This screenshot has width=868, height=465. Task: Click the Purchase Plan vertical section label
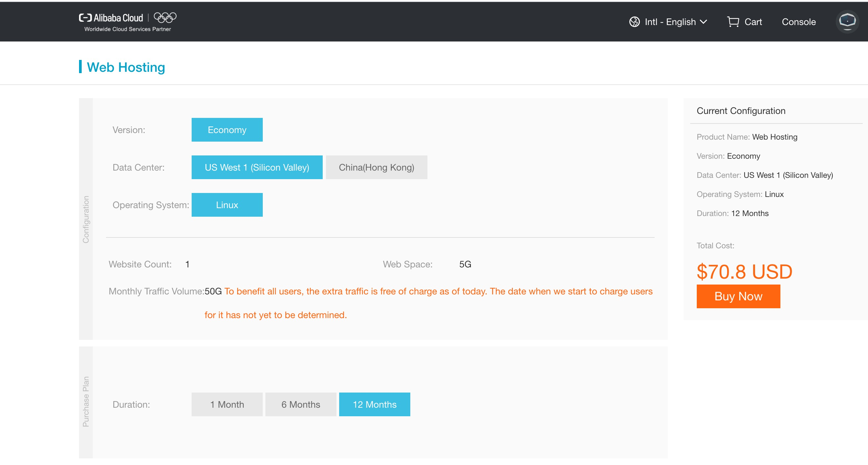[86, 402]
